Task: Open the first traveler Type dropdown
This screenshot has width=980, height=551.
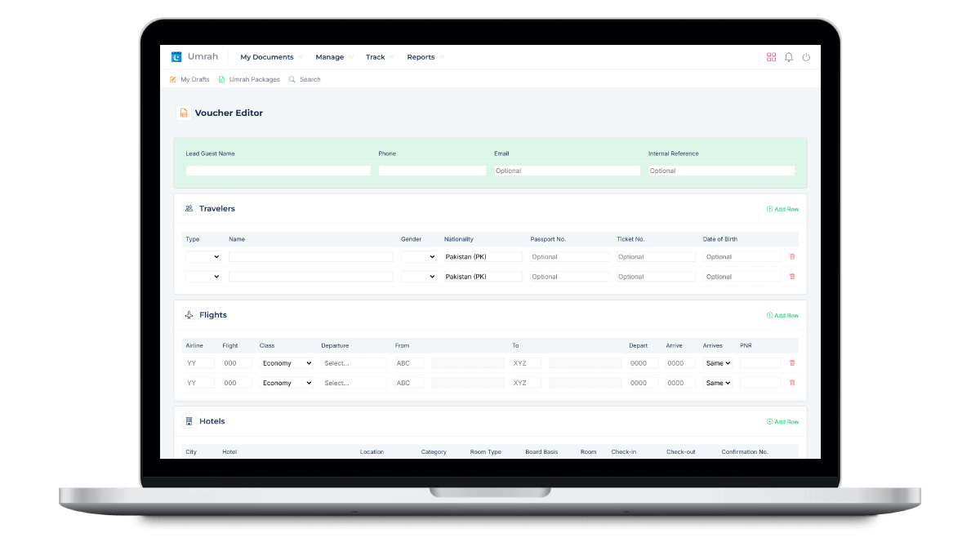Action: 203,256
